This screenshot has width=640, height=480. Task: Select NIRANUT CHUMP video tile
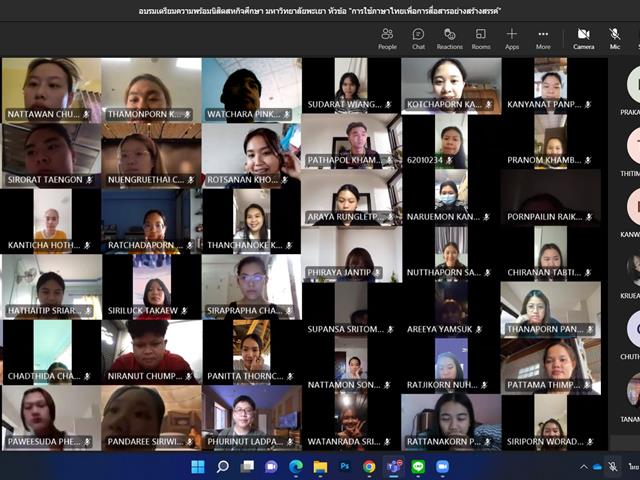pyautogui.click(x=151, y=352)
